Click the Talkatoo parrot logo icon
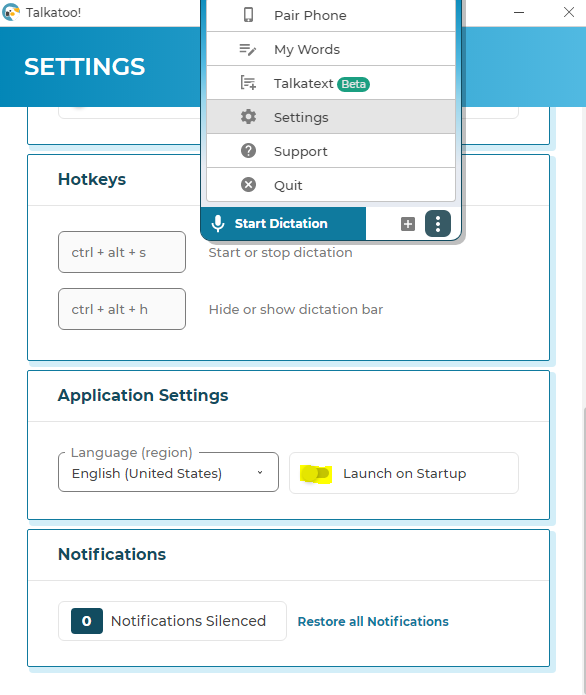The width and height of the screenshot is (586, 695). [11, 12]
